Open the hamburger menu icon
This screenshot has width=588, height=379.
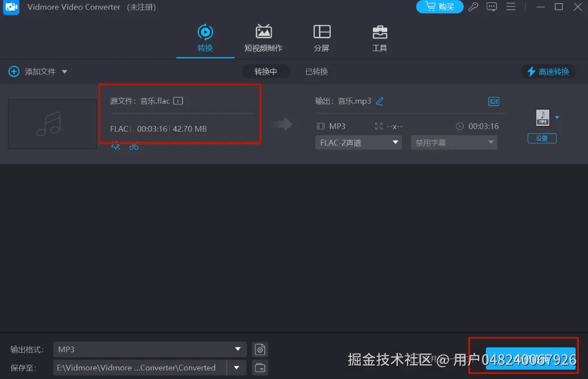click(511, 7)
